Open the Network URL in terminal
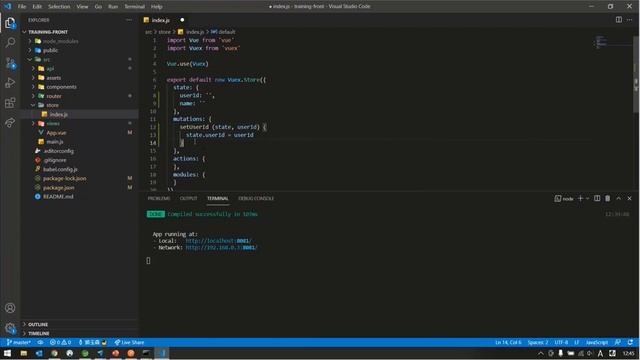640x360 pixels. 222,247
